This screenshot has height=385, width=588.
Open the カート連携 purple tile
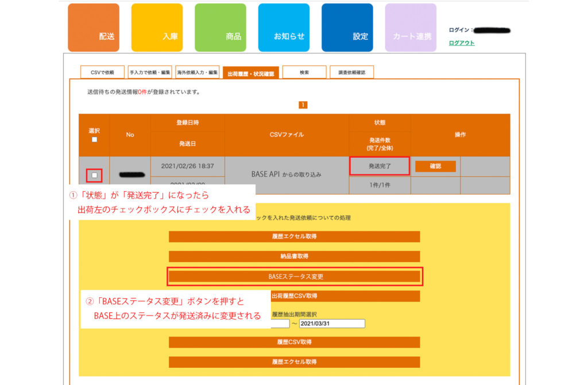(x=411, y=28)
